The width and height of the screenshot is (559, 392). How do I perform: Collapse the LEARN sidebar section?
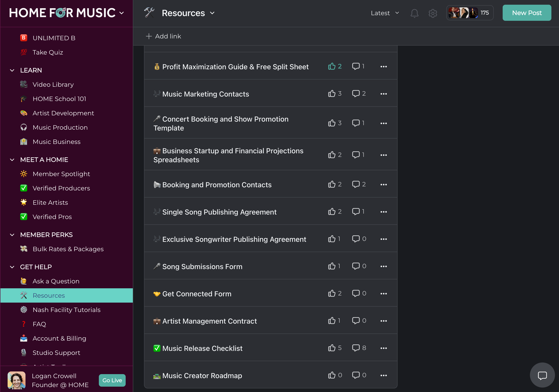12,70
